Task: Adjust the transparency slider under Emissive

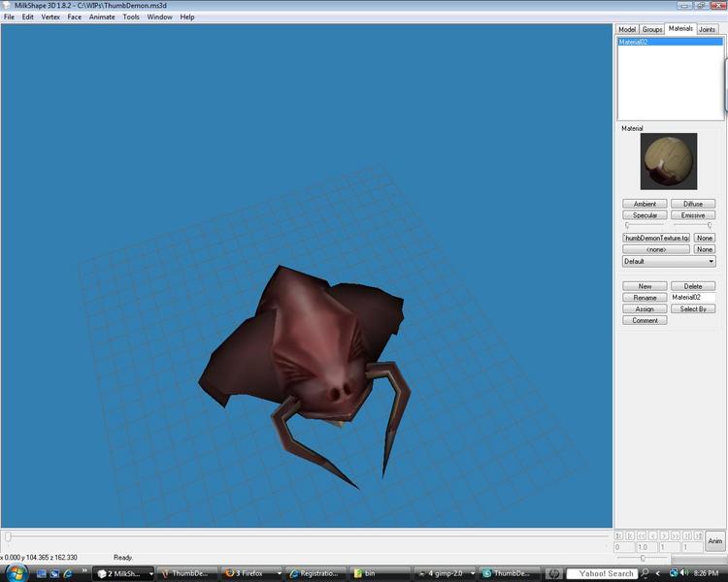Action: click(693, 225)
